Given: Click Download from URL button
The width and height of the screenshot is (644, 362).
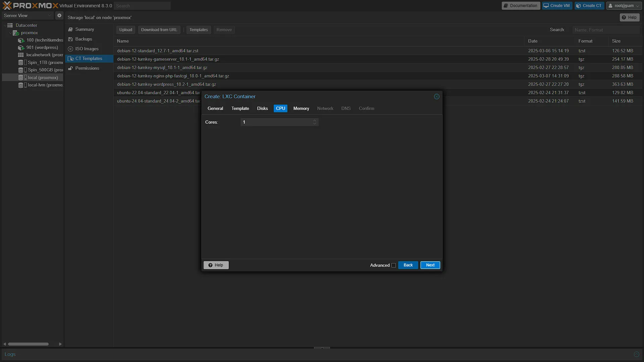Looking at the screenshot, I should (159, 30).
